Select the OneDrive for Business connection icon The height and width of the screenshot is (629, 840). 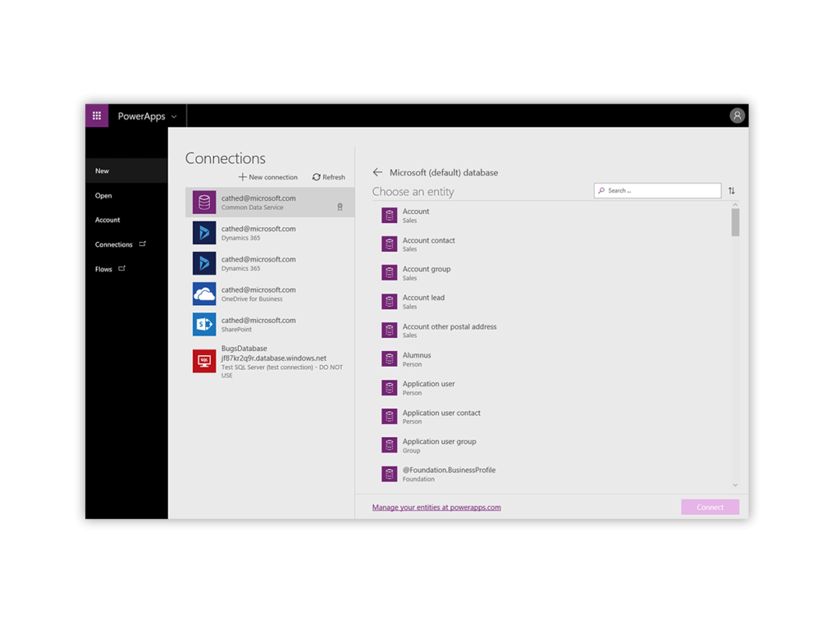click(x=204, y=294)
